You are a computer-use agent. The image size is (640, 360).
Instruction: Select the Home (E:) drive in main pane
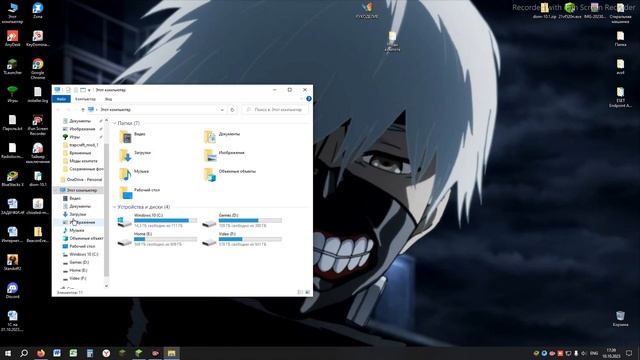[157, 239]
